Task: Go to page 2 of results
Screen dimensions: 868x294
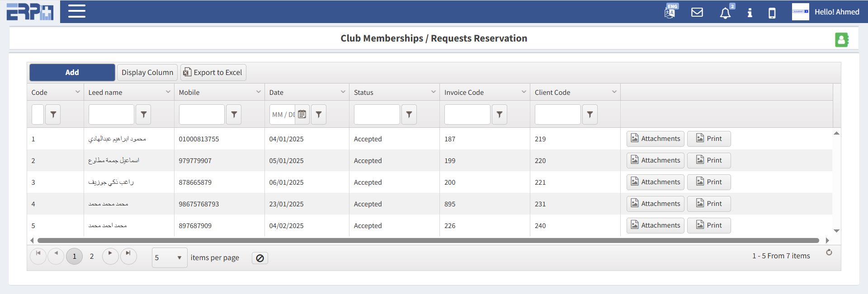Action: coord(92,257)
